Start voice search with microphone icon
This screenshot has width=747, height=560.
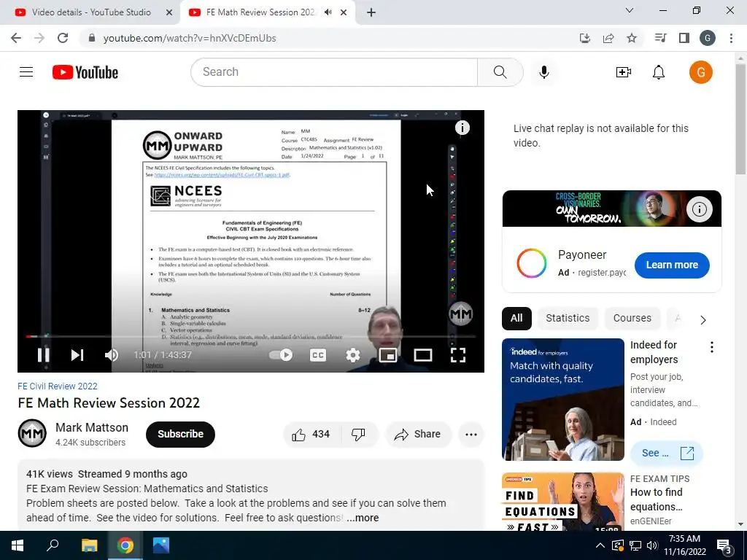click(x=544, y=72)
